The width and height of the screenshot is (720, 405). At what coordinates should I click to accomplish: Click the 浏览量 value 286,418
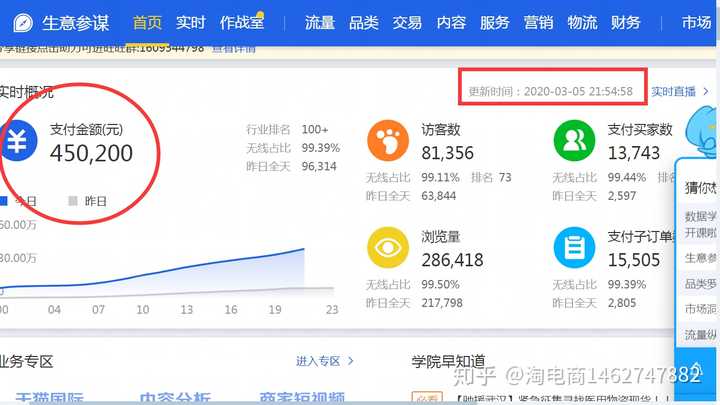tap(452, 260)
